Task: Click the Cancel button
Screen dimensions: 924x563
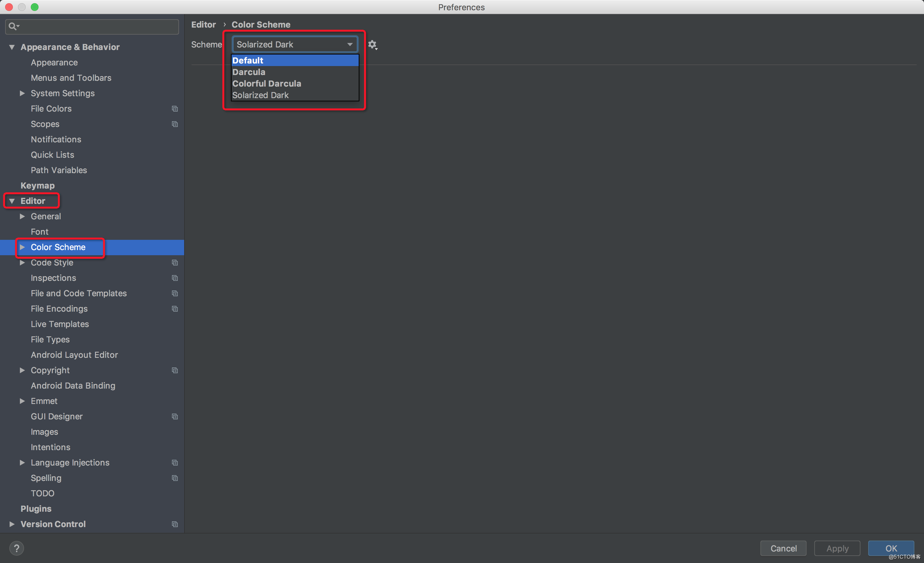Action: click(784, 548)
